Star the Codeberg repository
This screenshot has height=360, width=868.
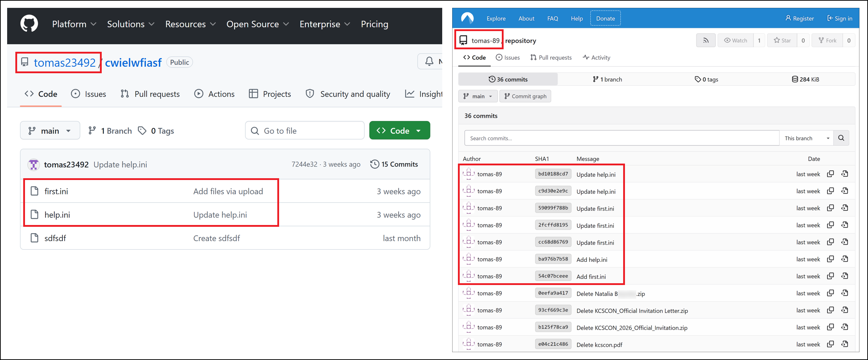point(782,40)
